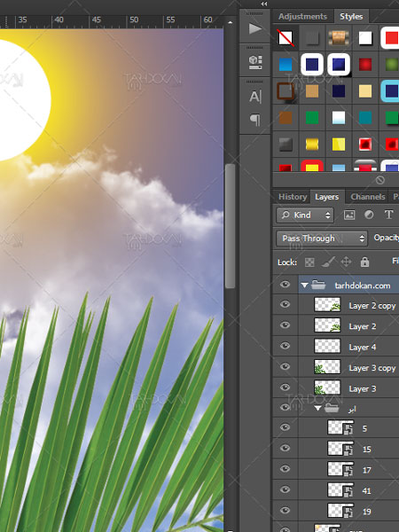Toggle lock image pixels brush icon

coord(328,262)
